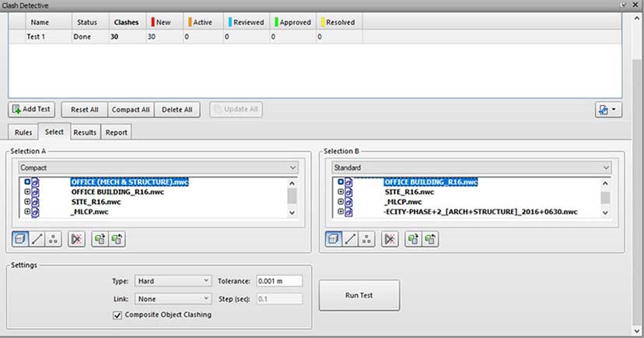Open the Link dropdown set to None

(x=173, y=299)
